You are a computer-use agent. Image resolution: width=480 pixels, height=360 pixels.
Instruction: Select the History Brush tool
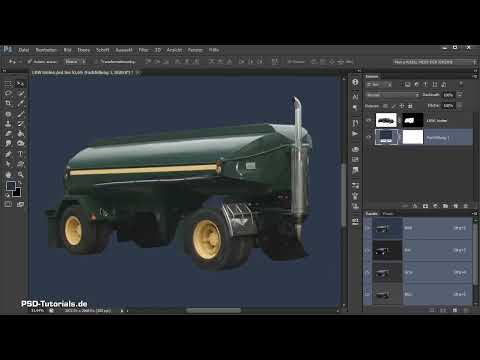[x=20, y=124]
